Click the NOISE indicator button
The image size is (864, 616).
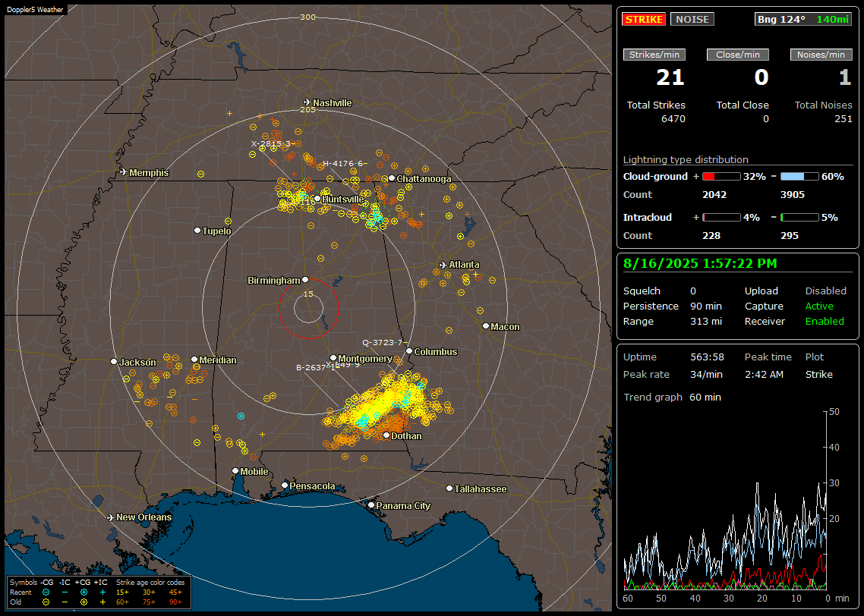692,19
